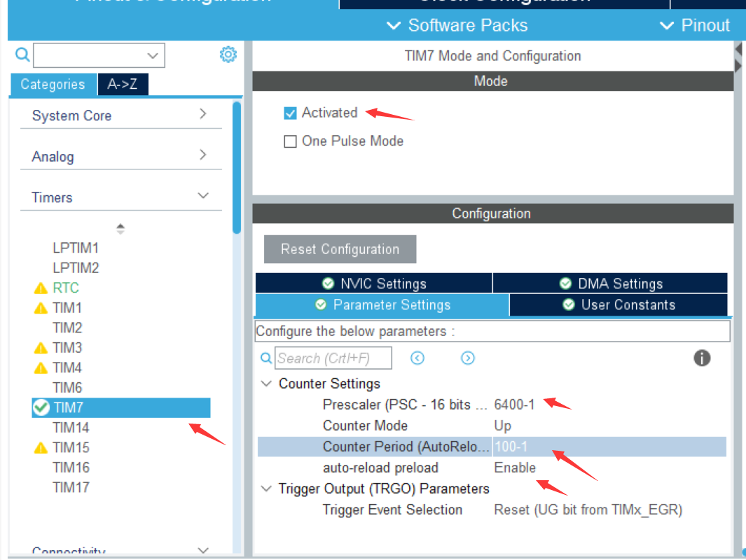Open the NVIC Settings tab

(x=374, y=283)
